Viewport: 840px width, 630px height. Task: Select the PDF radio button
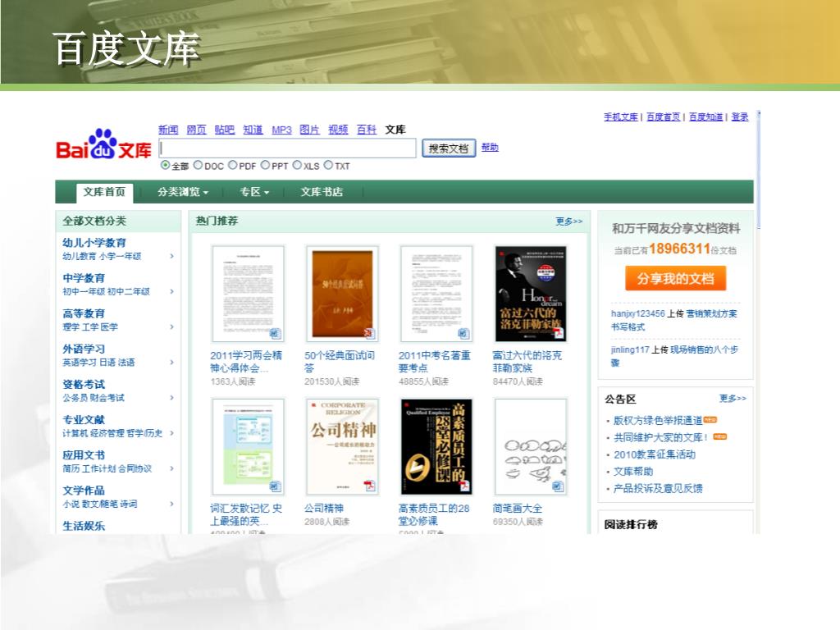point(232,165)
